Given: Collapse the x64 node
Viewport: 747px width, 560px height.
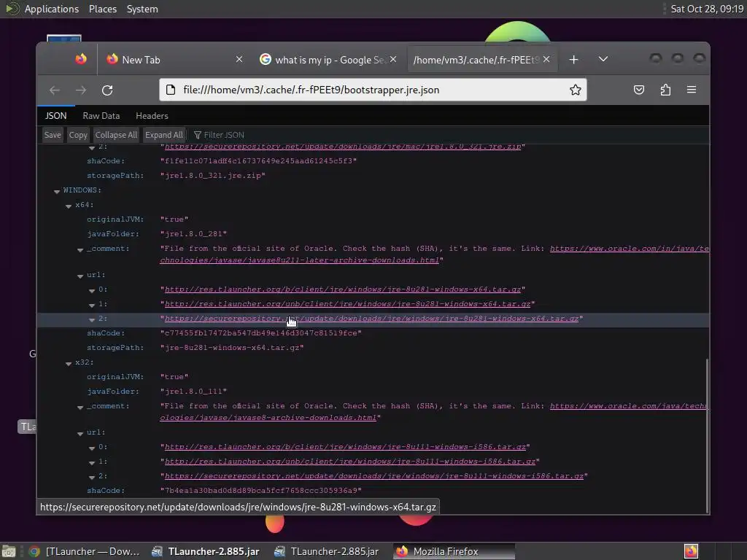Looking at the screenshot, I should click(69, 206).
